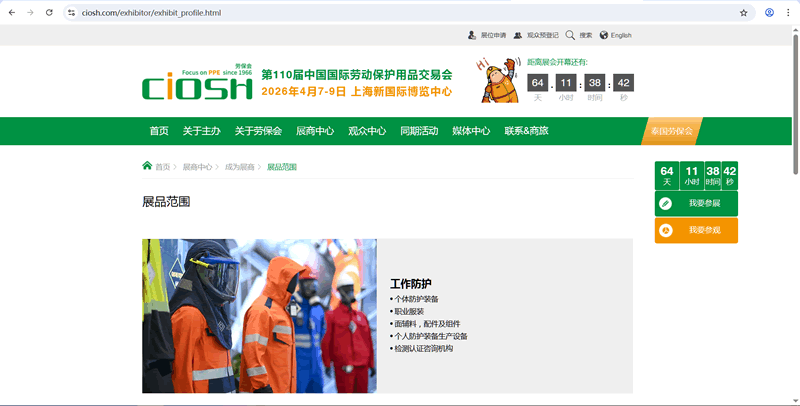The width and height of the screenshot is (800, 406).
Task: Click the browser back arrow
Action: (x=10, y=13)
